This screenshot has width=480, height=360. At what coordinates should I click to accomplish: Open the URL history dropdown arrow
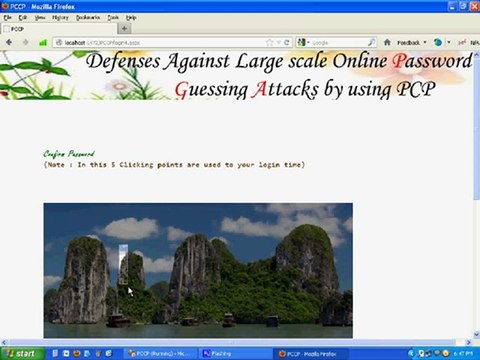tap(279, 43)
